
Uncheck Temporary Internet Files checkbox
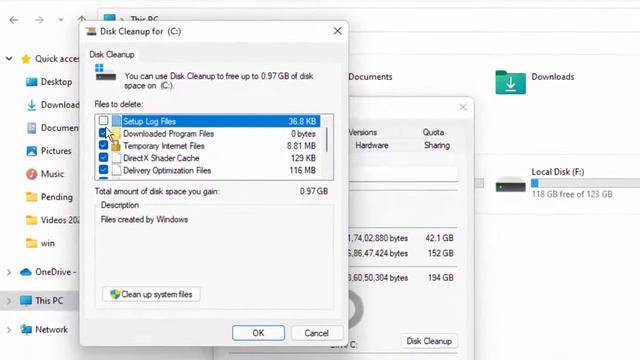[103, 145]
